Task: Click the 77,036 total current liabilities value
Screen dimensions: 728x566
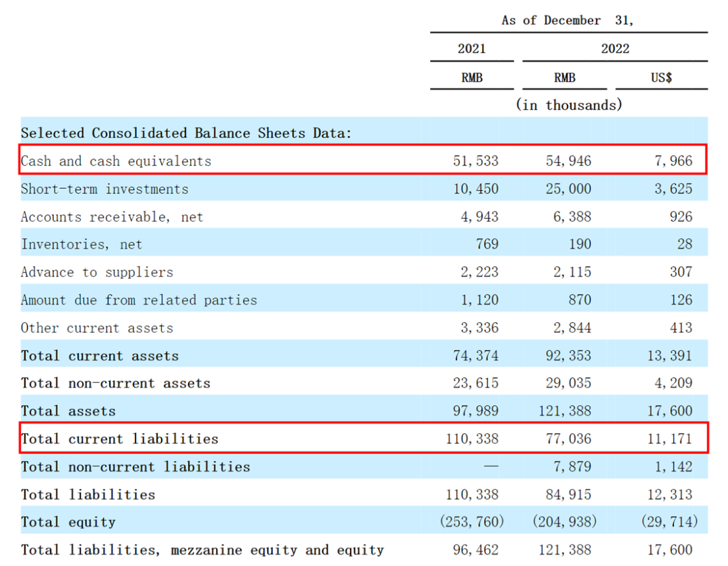Action: click(x=568, y=439)
